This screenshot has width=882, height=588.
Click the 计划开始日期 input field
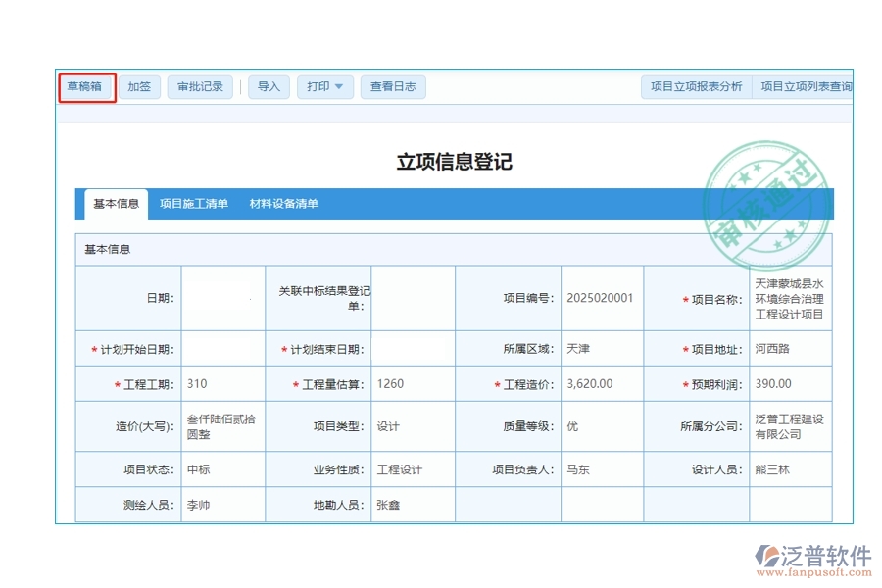pos(222,348)
